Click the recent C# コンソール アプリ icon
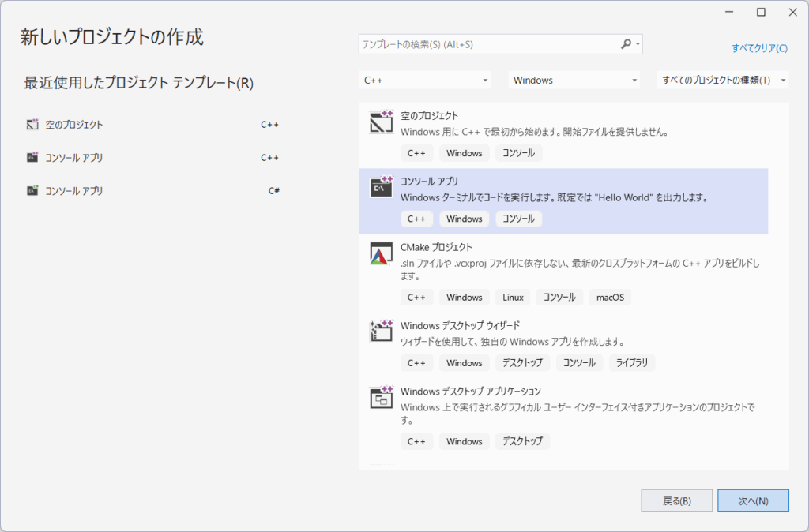This screenshot has width=809, height=532. pos(32,190)
